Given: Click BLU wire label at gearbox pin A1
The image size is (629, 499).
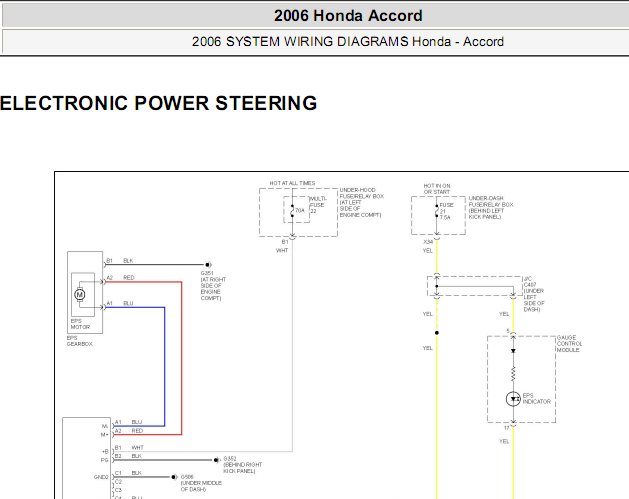Looking at the screenshot, I should click(128, 303).
